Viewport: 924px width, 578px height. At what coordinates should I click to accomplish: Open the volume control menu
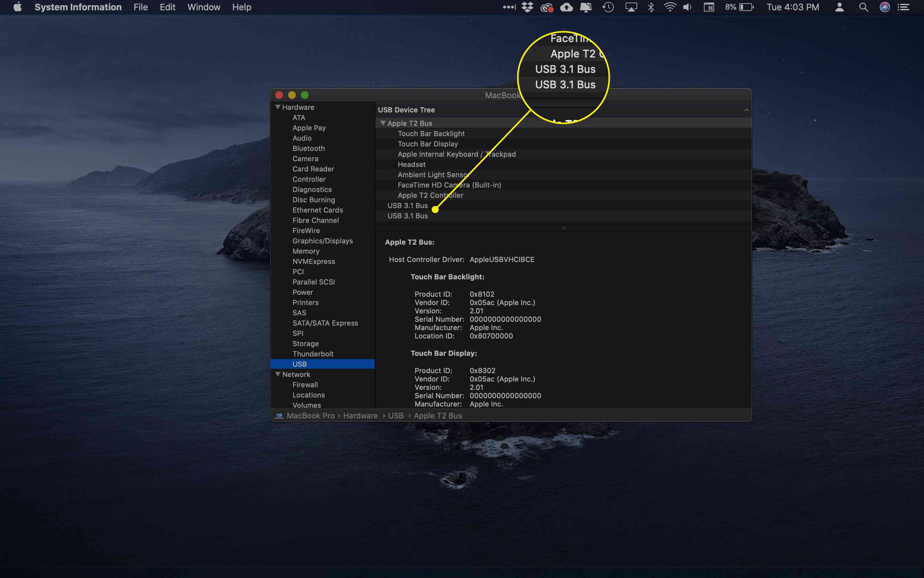687,7
